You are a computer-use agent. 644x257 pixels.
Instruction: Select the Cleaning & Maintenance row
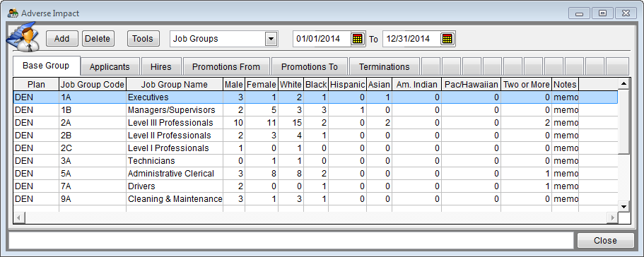[315, 199]
